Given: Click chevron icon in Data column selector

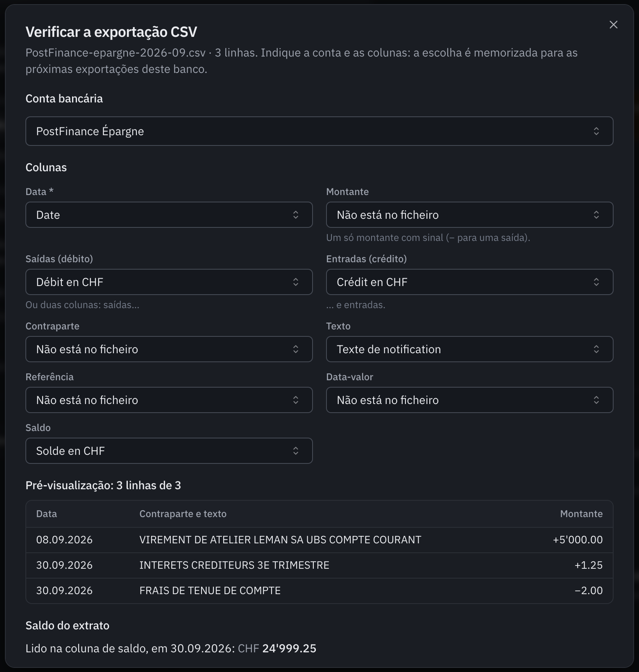Looking at the screenshot, I should click(296, 215).
